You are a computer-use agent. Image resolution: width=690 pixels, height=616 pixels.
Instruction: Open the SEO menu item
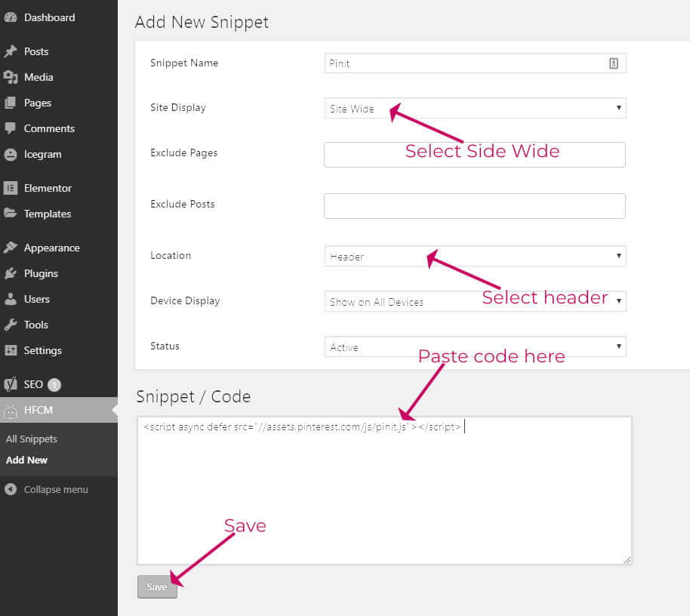(x=59, y=384)
